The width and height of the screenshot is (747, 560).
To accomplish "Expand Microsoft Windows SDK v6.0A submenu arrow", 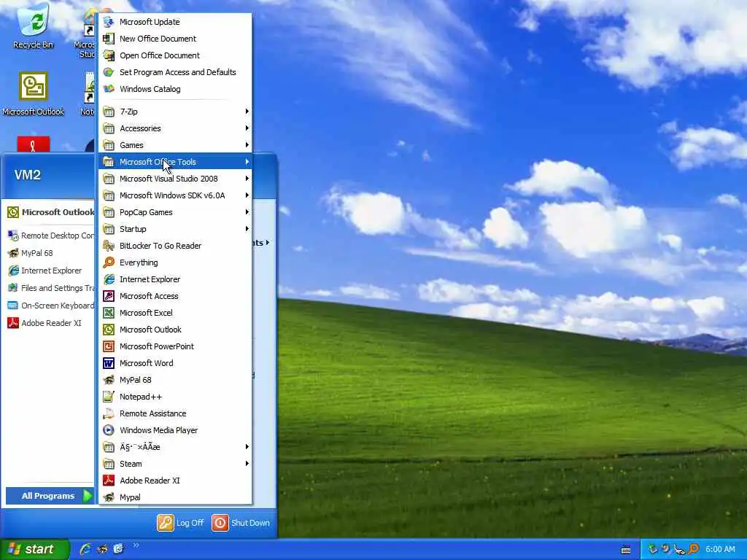I will [x=247, y=195].
